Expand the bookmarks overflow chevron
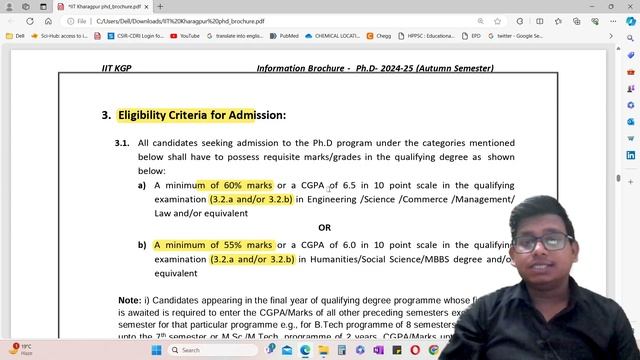Image resolution: width=640 pixels, height=360 pixels. click(x=611, y=36)
